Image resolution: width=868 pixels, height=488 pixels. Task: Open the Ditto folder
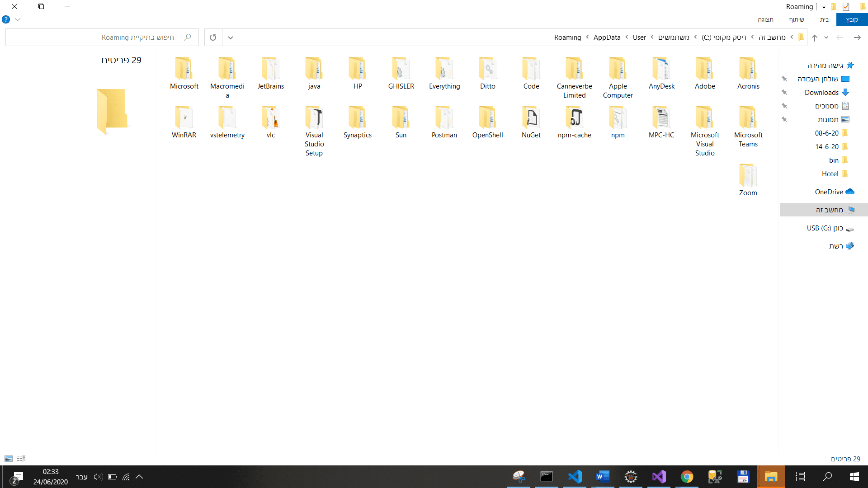[x=488, y=74]
